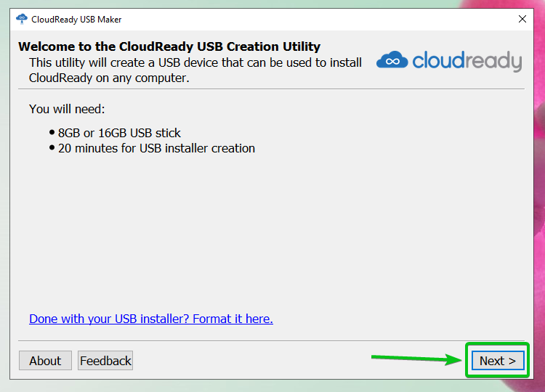
Task: Click the green arrow pointing to Next
Action: click(x=416, y=357)
